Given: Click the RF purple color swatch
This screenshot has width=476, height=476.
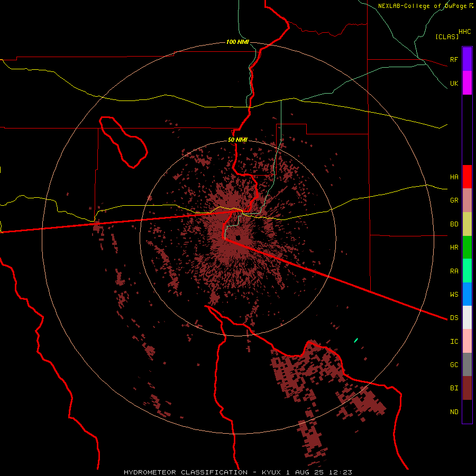Looking at the screenshot, I should 467,59.
